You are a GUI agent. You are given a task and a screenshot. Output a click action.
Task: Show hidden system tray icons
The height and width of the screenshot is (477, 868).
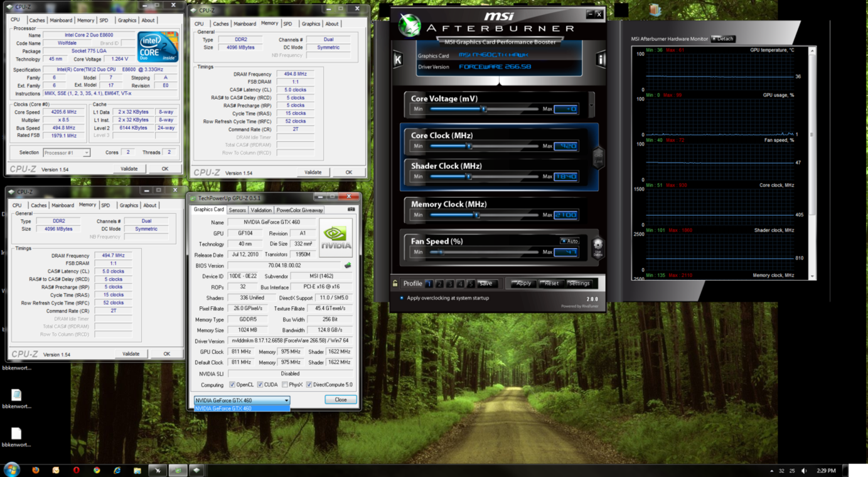click(771, 471)
